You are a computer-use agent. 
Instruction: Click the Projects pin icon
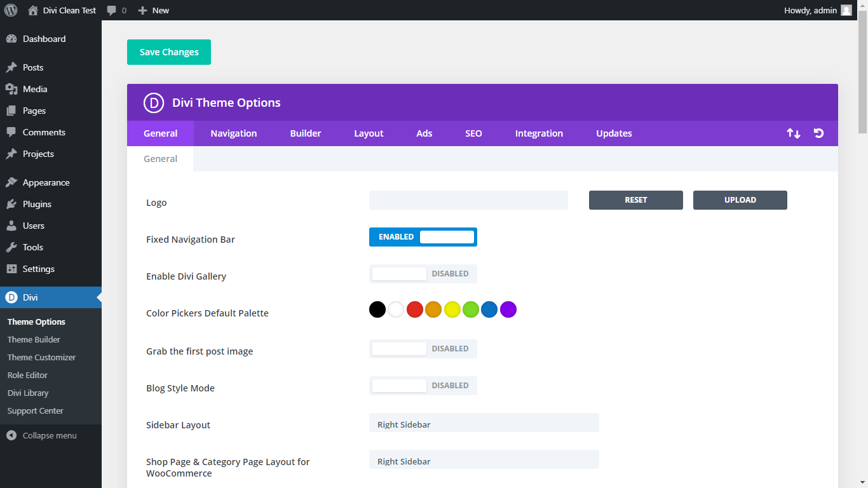coord(11,154)
